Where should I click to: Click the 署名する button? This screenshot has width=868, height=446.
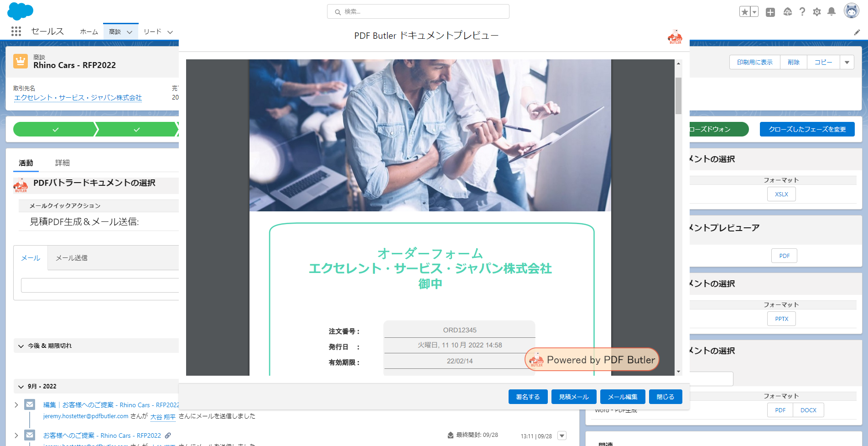coord(528,397)
